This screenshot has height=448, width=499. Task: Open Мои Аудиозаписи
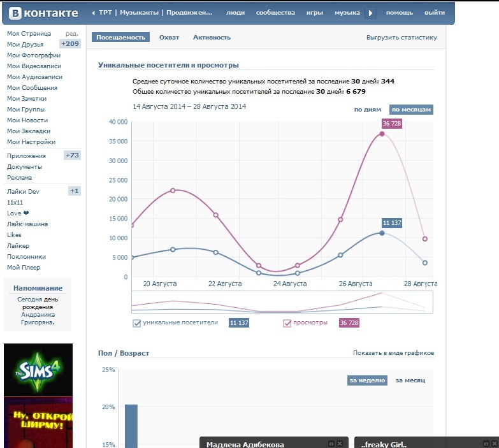pyautogui.click(x=34, y=76)
